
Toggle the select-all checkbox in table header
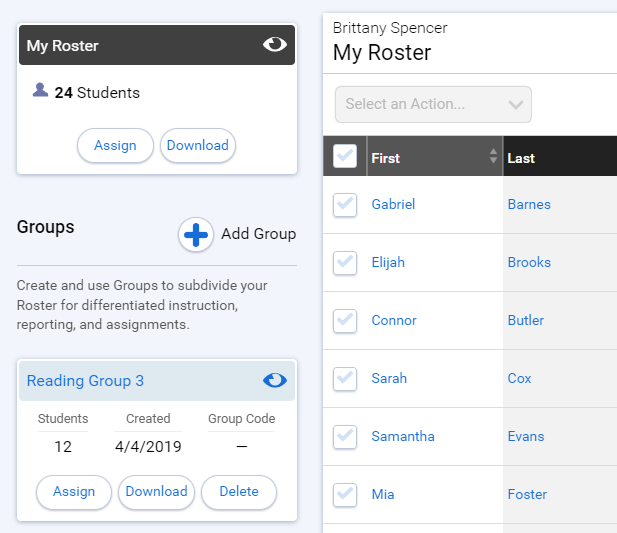coord(345,156)
